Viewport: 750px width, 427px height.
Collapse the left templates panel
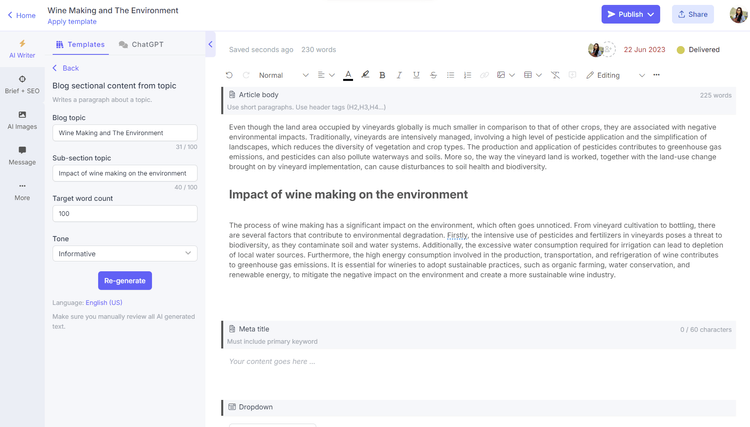point(210,44)
